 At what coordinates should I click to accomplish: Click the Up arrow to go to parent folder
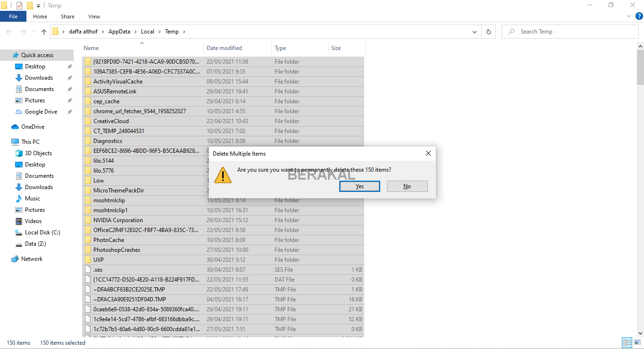pos(43,32)
